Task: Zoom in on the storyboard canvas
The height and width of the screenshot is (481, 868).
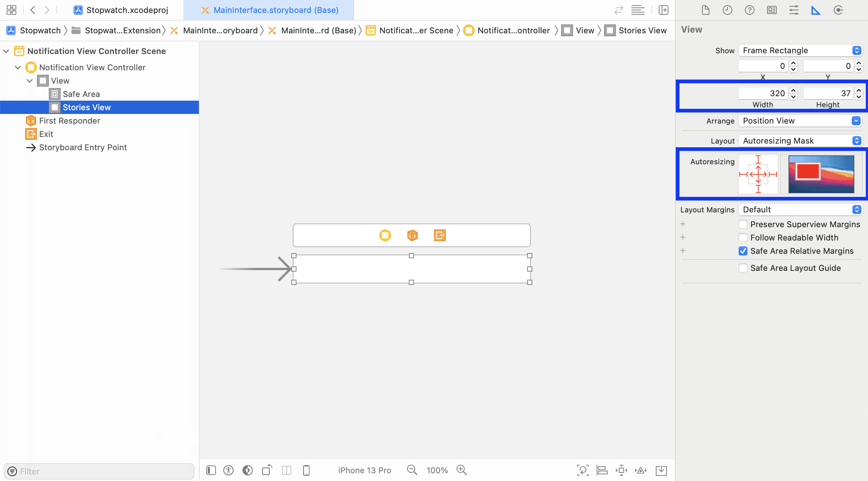Action: [x=462, y=470]
